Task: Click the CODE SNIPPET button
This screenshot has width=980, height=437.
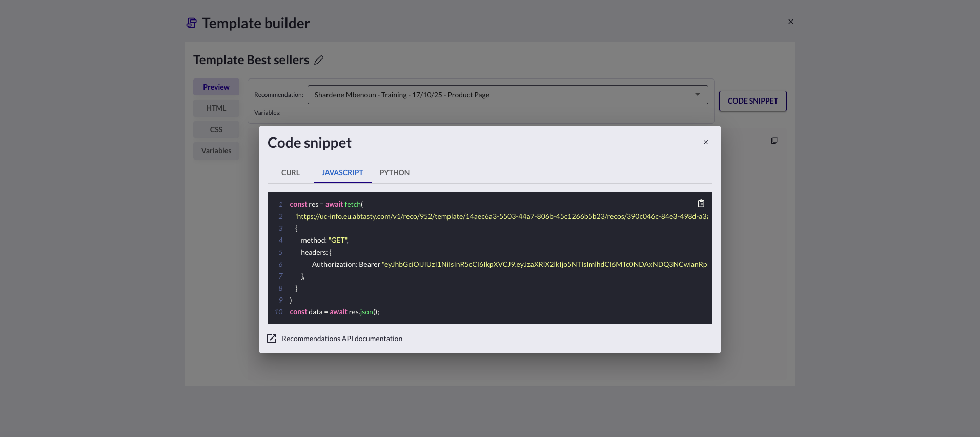Action: point(752,101)
